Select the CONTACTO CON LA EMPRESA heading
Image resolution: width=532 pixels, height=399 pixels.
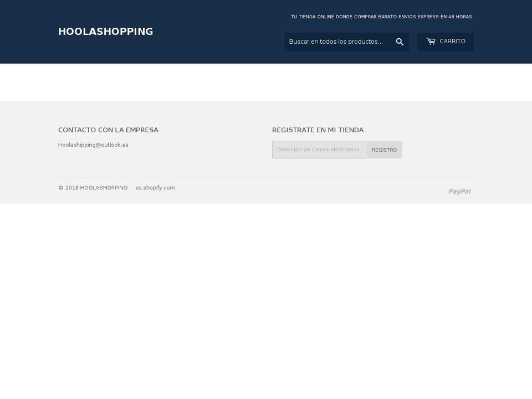[108, 130]
